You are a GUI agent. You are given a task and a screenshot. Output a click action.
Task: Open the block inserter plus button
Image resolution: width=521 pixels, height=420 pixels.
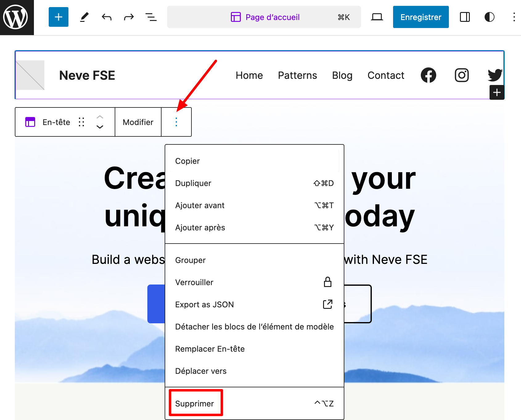click(x=59, y=17)
